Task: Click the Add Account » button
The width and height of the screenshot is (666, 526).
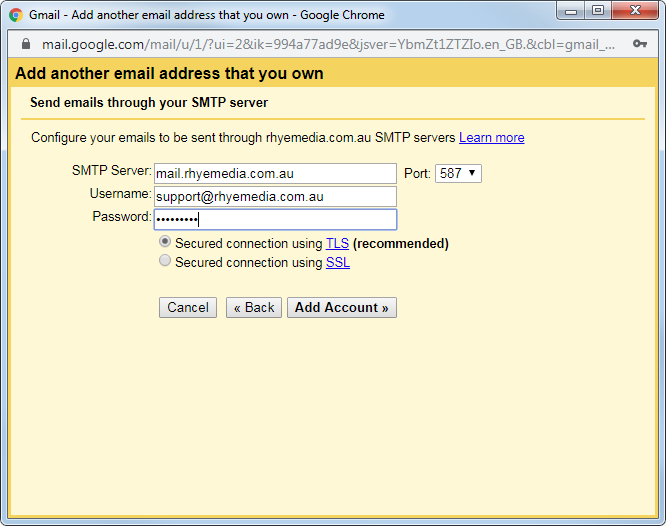Action: pos(342,307)
